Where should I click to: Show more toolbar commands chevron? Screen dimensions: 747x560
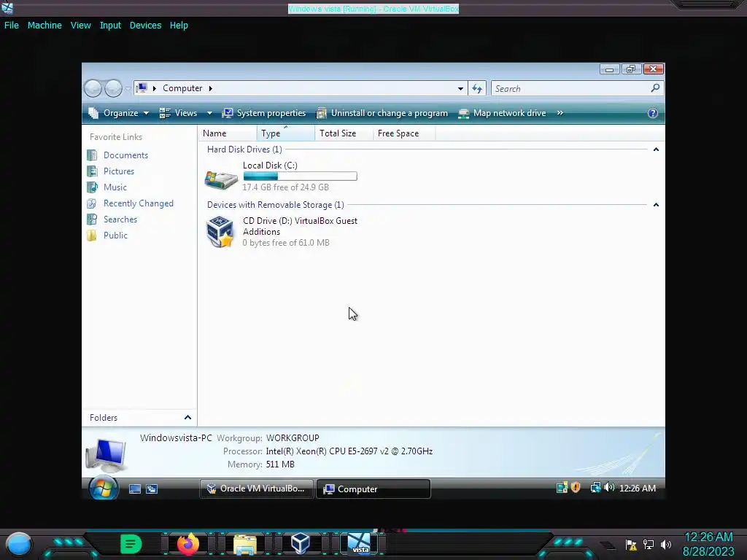click(560, 113)
